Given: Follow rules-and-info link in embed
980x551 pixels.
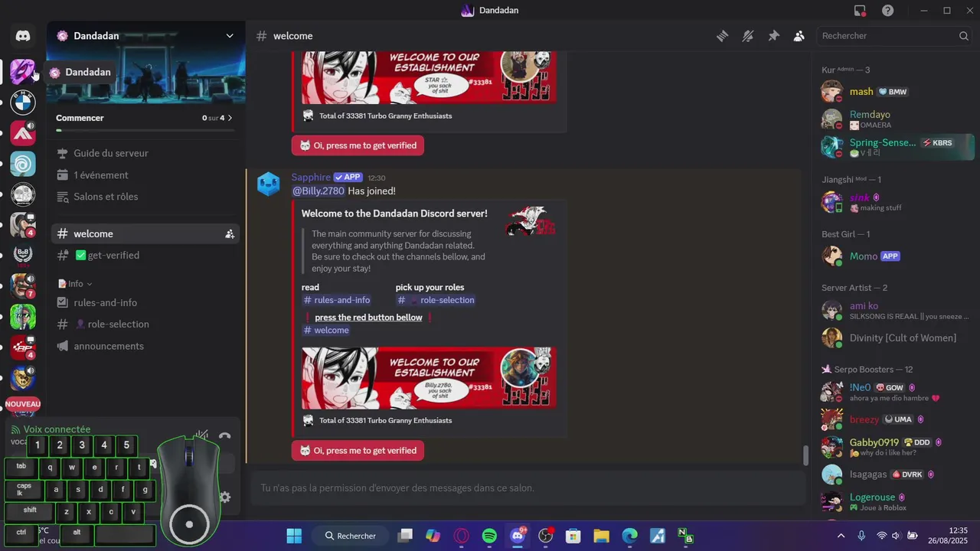Looking at the screenshot, I should pyautogui.click(x=337, y=300).
